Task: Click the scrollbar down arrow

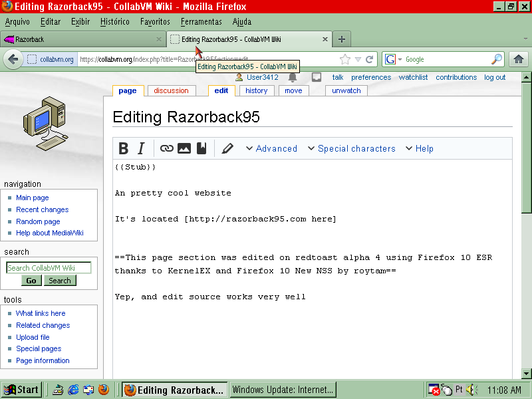Action: (527, 374)
